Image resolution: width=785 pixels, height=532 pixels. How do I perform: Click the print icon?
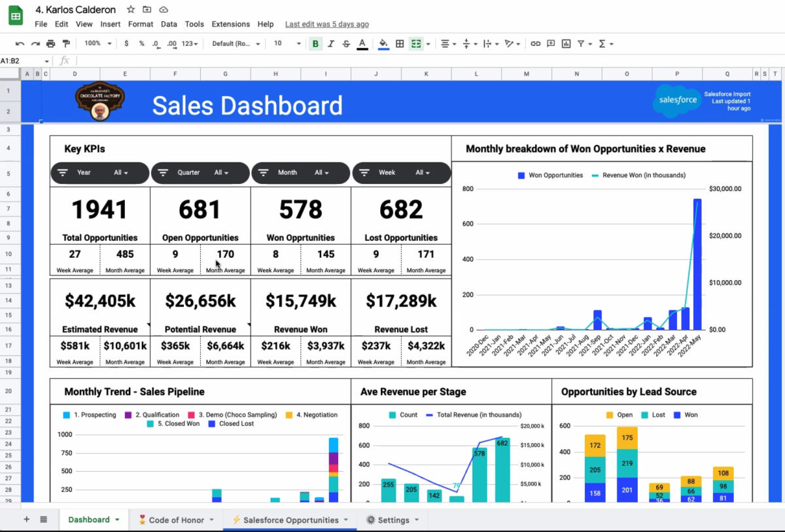(51, 44)
